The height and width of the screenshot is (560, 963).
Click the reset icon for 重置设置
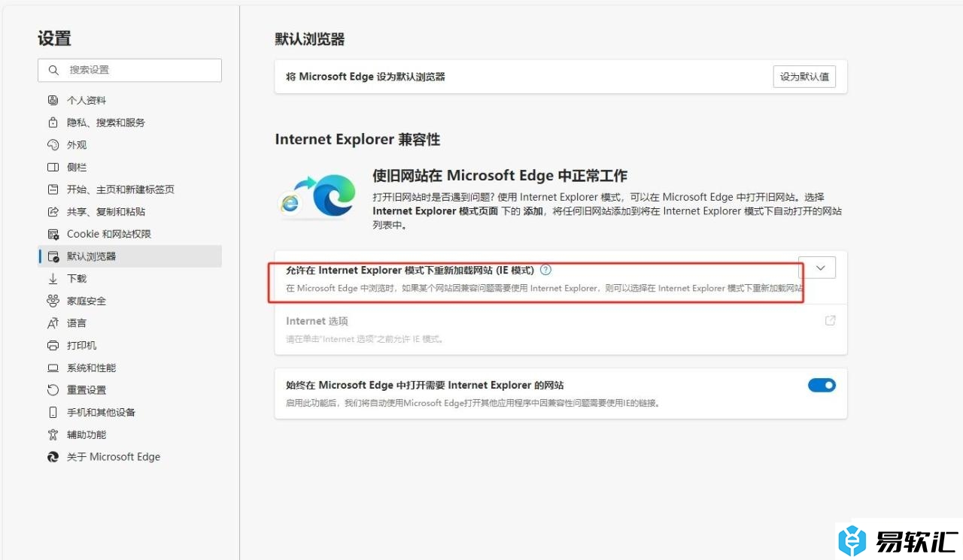(53, 390)
